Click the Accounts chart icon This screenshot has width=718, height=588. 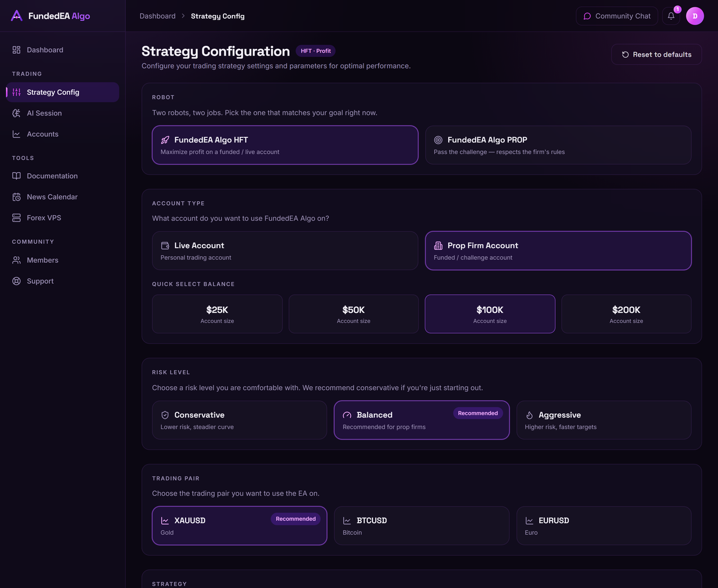pos(16,134)
